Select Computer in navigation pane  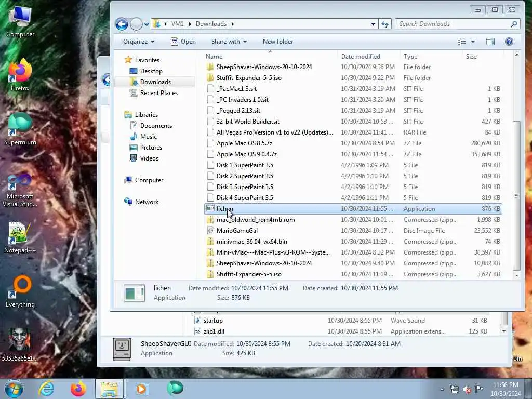tap(144, 180)
